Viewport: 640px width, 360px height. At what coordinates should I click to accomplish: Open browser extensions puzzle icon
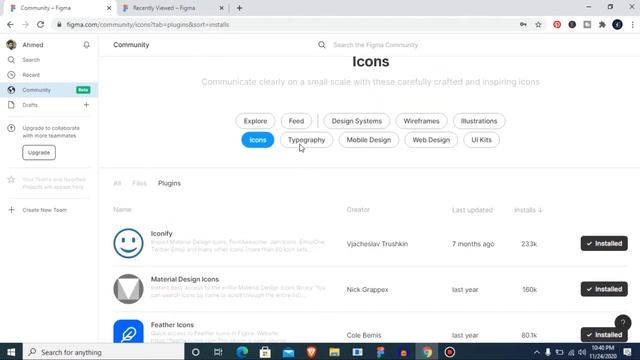[602, 24]
